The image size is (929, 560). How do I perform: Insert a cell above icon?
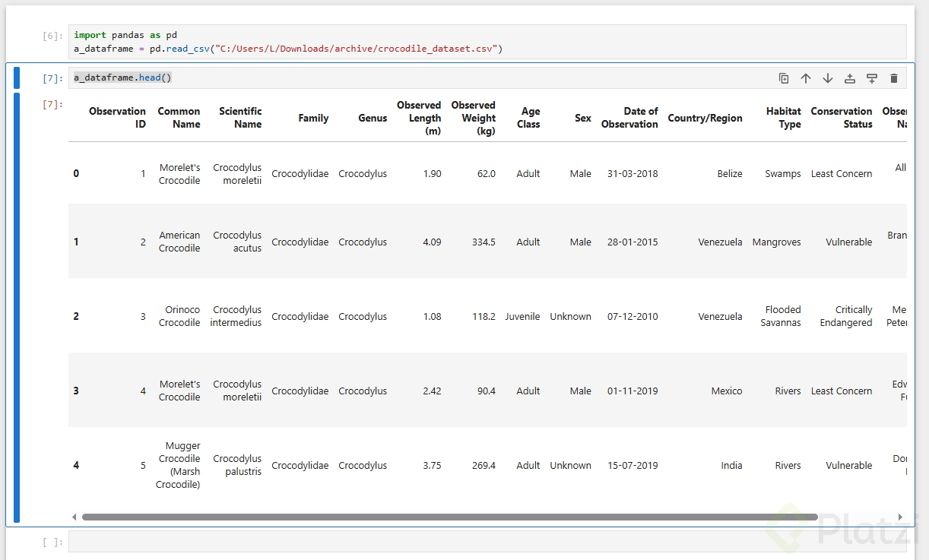point(850,78)
